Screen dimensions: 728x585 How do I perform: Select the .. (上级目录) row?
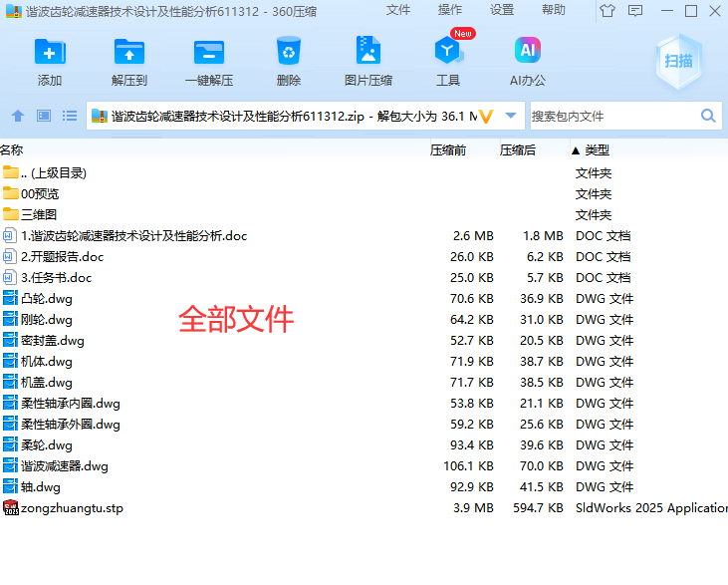[x=364, y=172]
